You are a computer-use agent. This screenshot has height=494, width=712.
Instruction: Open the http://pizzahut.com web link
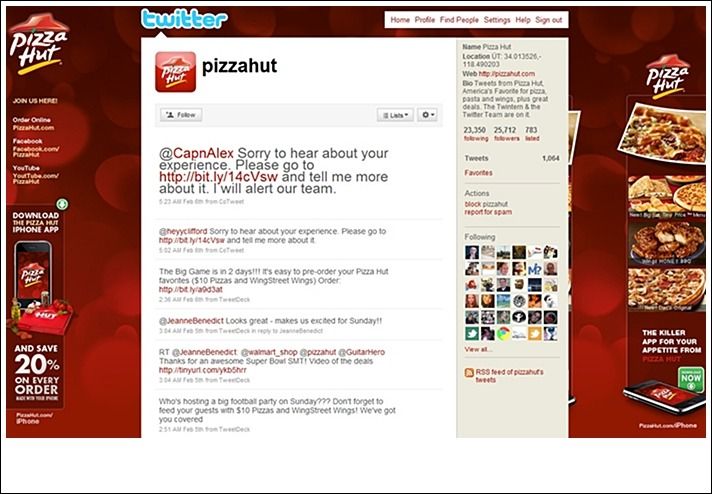[x=506, y=74]
